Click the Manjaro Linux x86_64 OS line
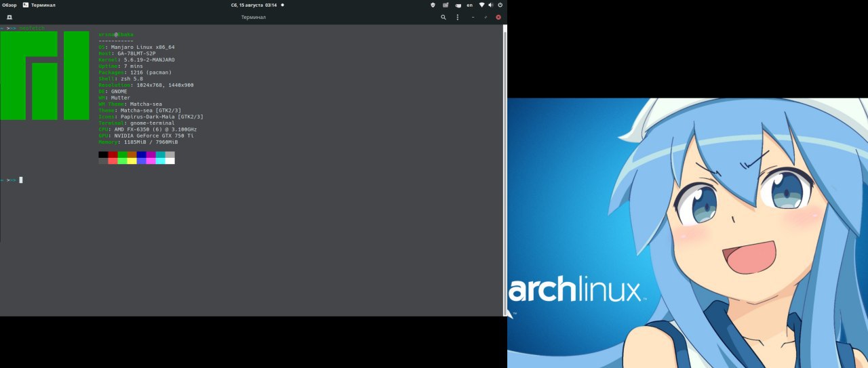 tap(136, 47)
